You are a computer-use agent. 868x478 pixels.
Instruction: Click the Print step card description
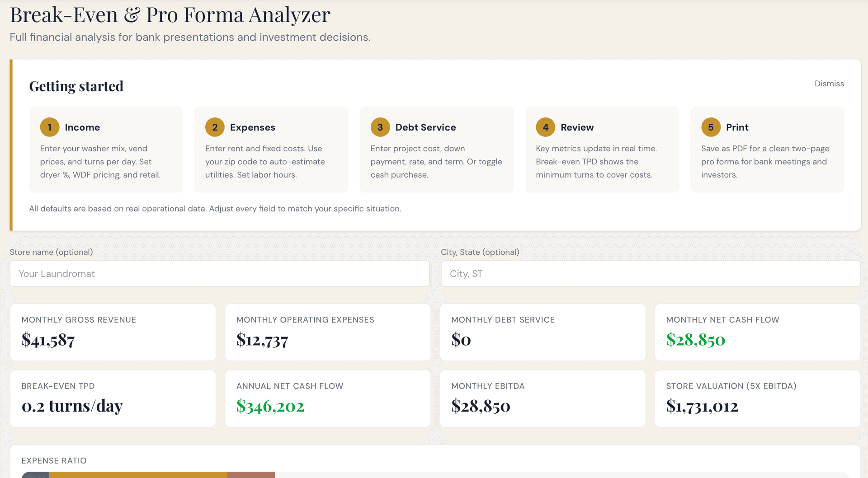(765, 161)
